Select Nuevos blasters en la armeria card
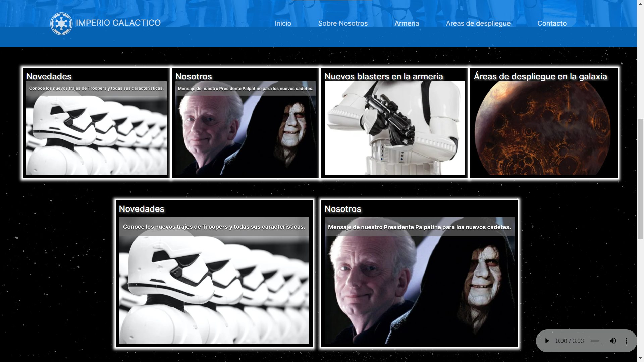 [394, 123]
